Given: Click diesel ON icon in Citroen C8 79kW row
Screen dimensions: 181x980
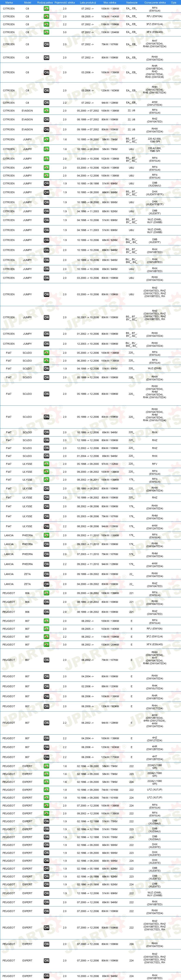Looking at the screenshot, I should pyautogui.click(x=46, y=45).
